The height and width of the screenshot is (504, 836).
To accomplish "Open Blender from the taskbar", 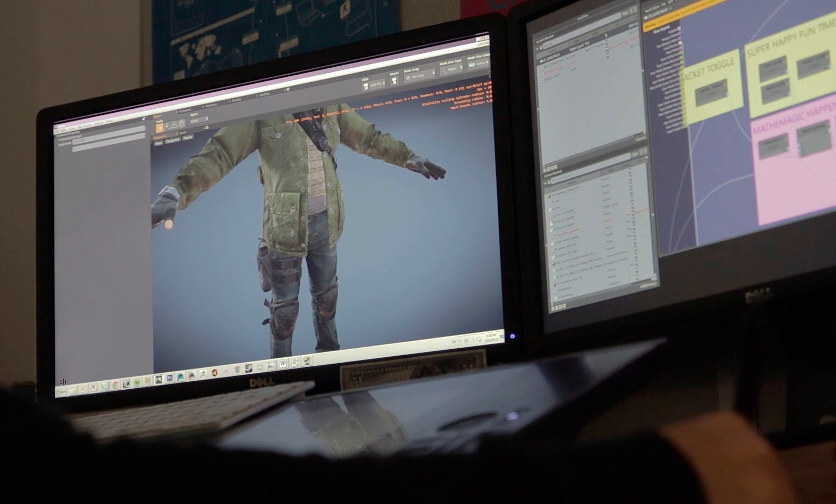I will click(x=214, y=373).
